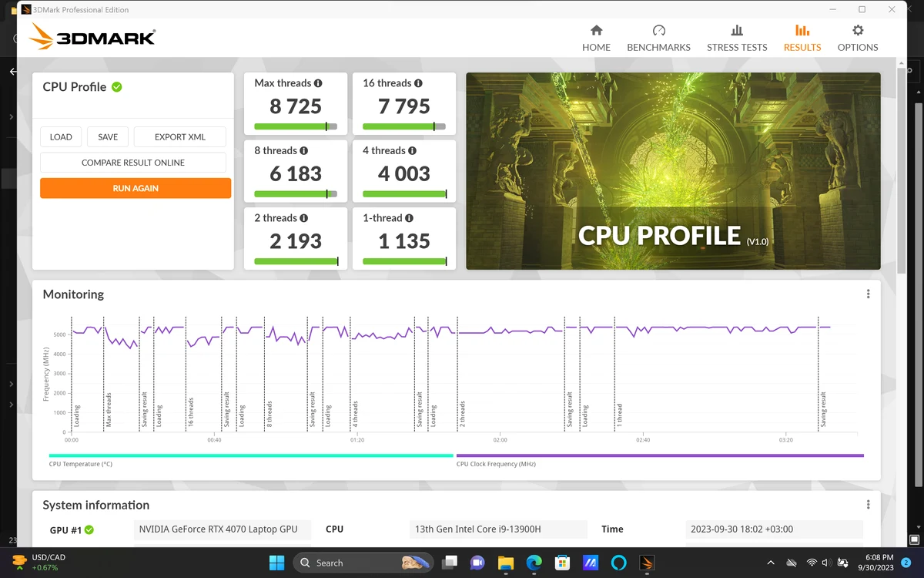Click the GPU #1 green status check

click(89, 530)
